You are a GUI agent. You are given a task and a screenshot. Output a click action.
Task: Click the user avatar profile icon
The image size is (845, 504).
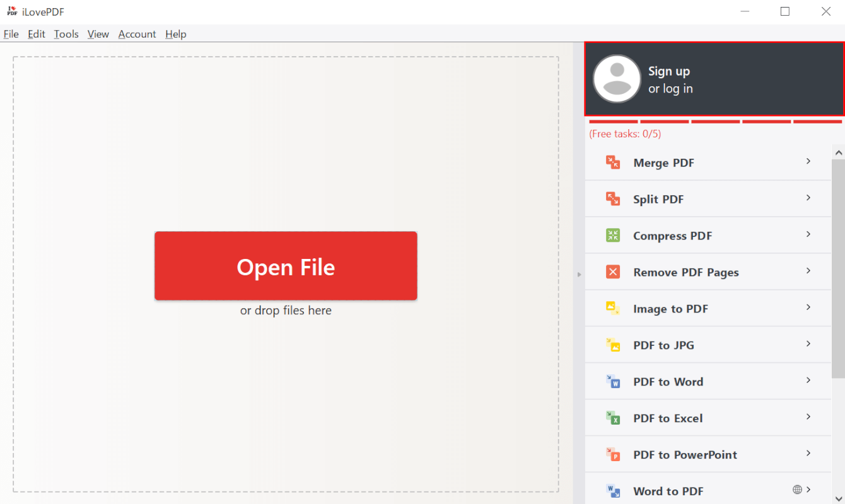coord(617,79)
